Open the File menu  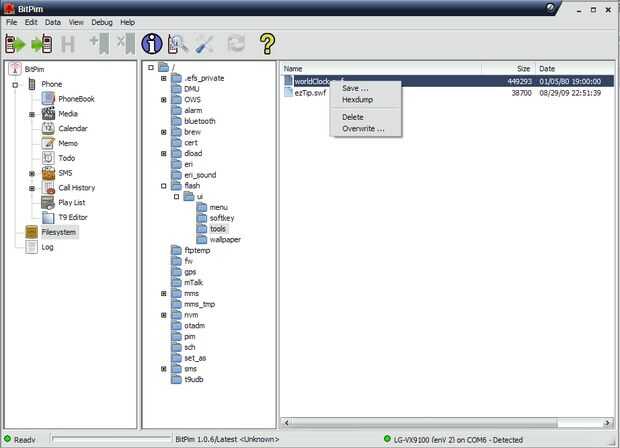pyautogui.click(x=11, y=22)
